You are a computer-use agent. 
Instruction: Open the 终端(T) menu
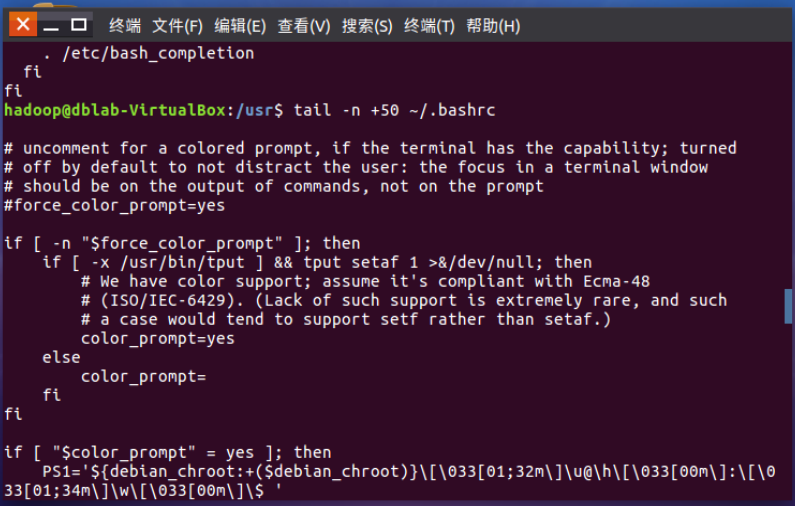429,25
